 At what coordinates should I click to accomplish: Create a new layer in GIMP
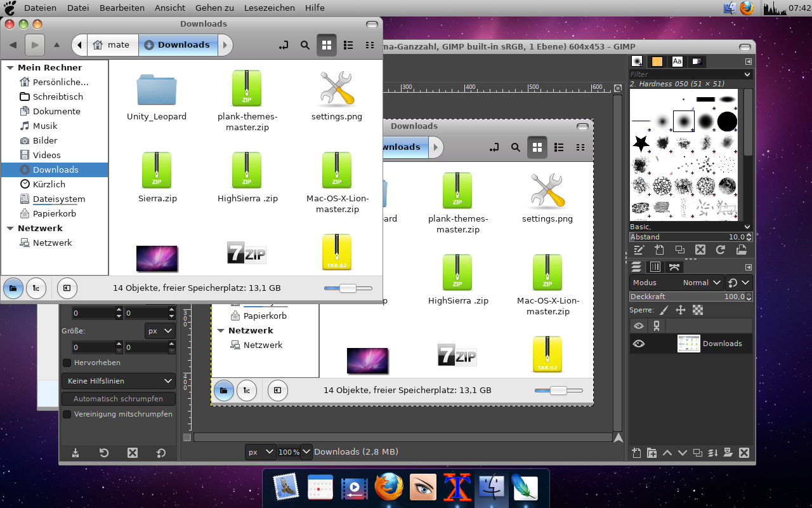(x=636, y=453)
